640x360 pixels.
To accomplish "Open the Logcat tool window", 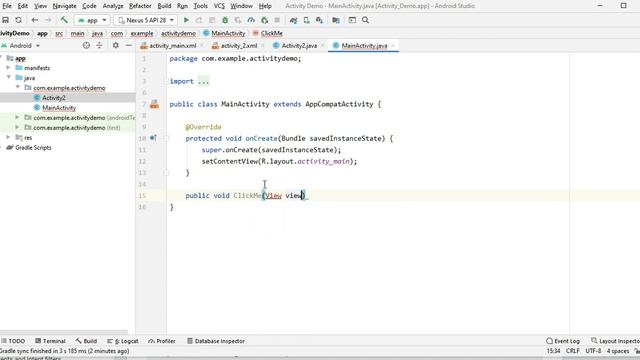I will 123,341.
